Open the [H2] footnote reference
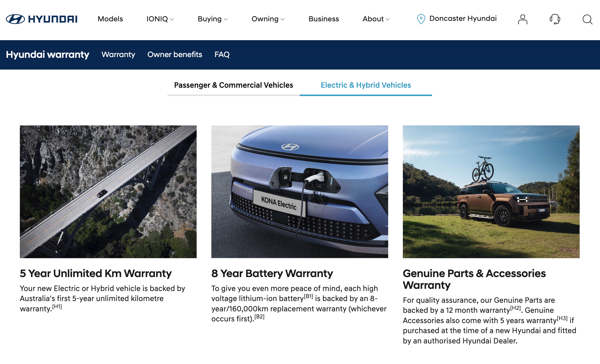 point(516,308)
